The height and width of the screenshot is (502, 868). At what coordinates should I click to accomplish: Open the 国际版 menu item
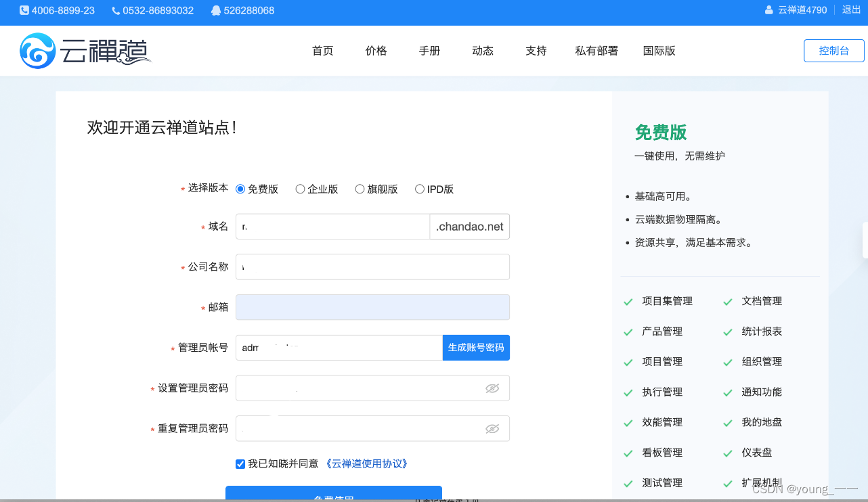tap(659, 51)
